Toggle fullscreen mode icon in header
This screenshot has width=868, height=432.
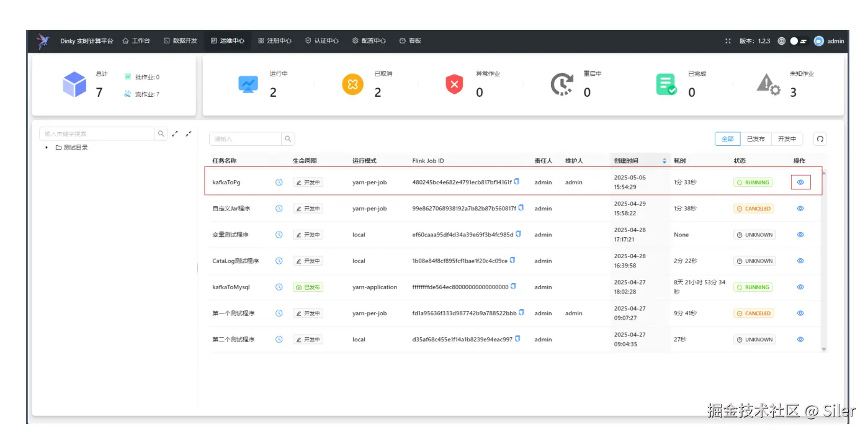click(728, 41)
